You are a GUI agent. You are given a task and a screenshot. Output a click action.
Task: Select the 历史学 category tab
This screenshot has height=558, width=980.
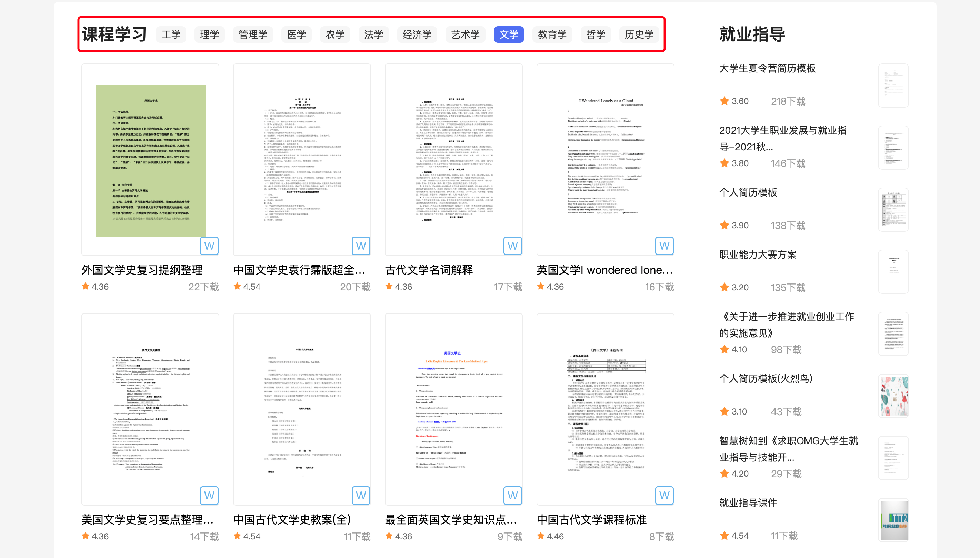[x=639, y=34]
